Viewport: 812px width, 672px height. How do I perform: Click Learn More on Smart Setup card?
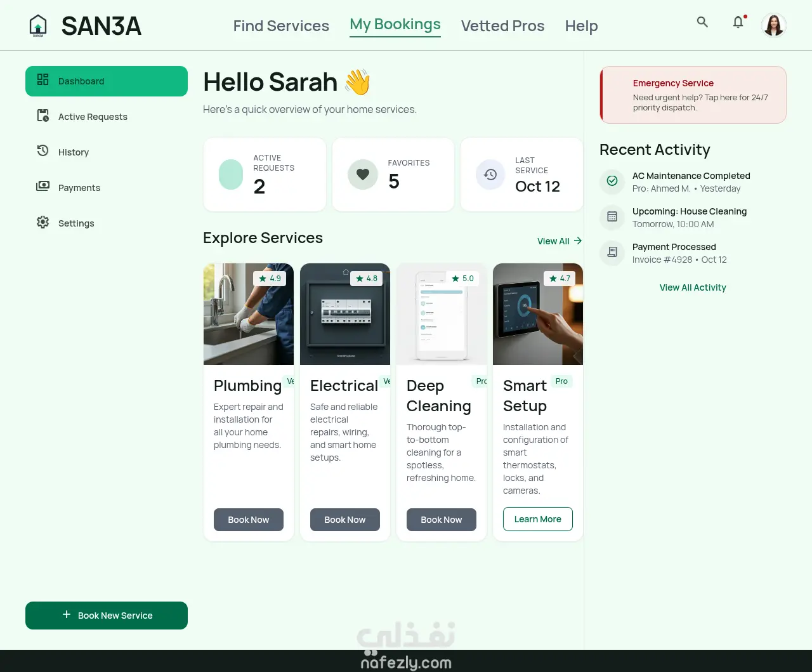point(538,519)
